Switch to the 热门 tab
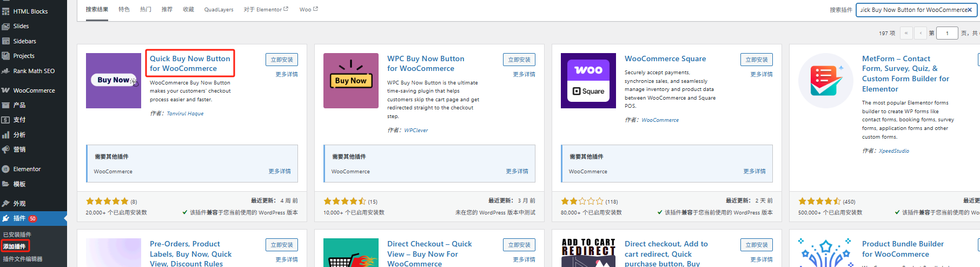The image size is (980, 267). [x=145, y=9]
